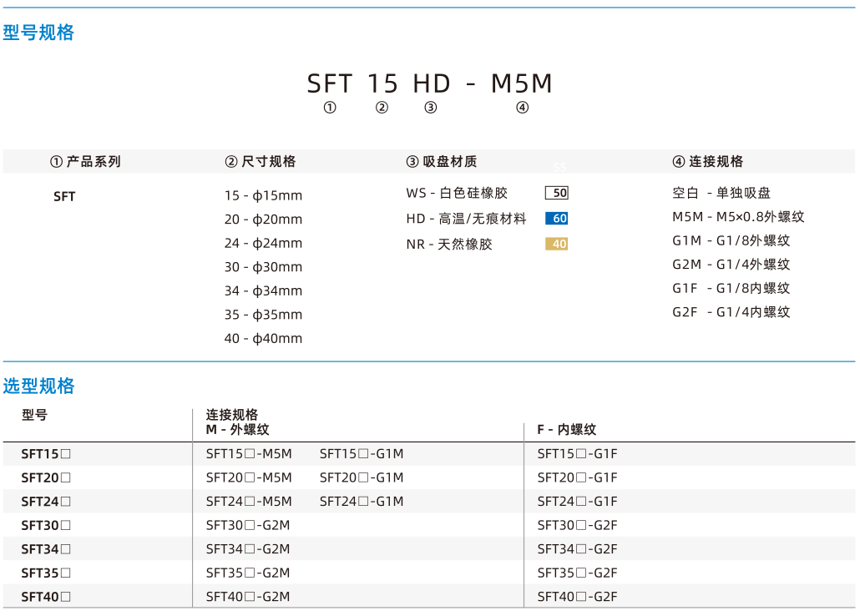860x616 pixels.
Task: Click the "SFT20□-G1F" table cell
Action: [577, 477]
